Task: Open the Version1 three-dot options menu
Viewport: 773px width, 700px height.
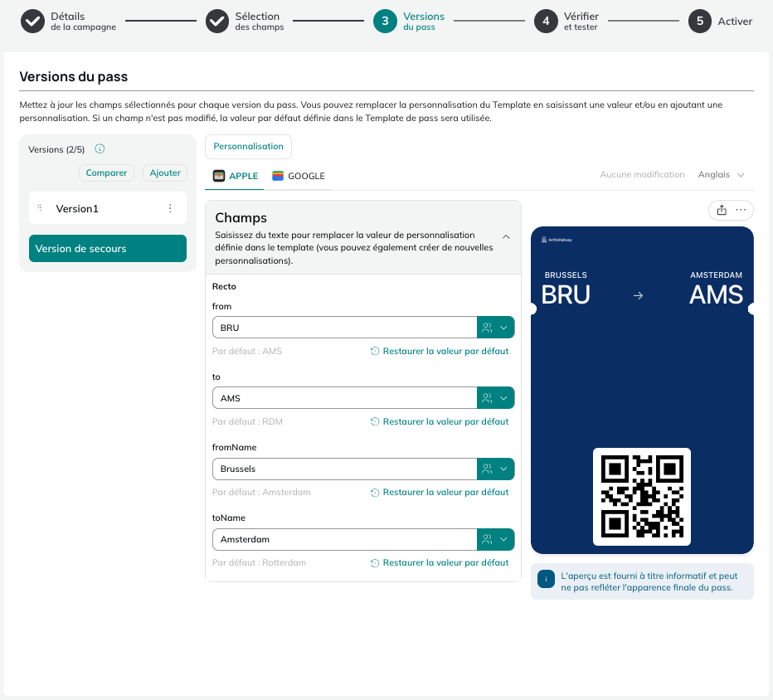Action: point(170,208)
